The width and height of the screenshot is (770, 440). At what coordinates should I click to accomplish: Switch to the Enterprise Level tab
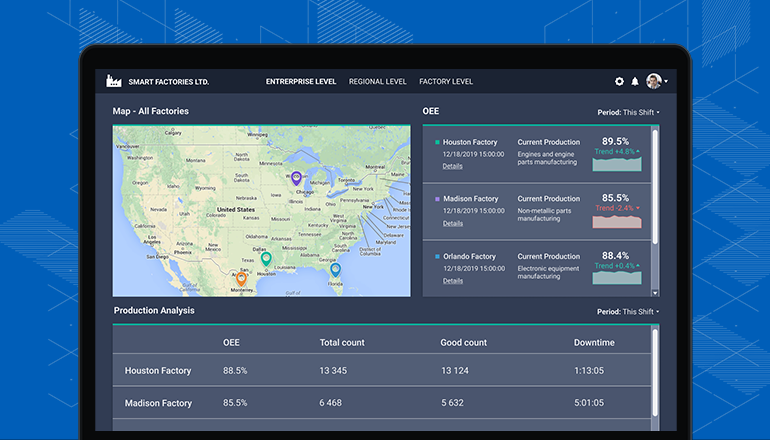click(x=301, y=81)
